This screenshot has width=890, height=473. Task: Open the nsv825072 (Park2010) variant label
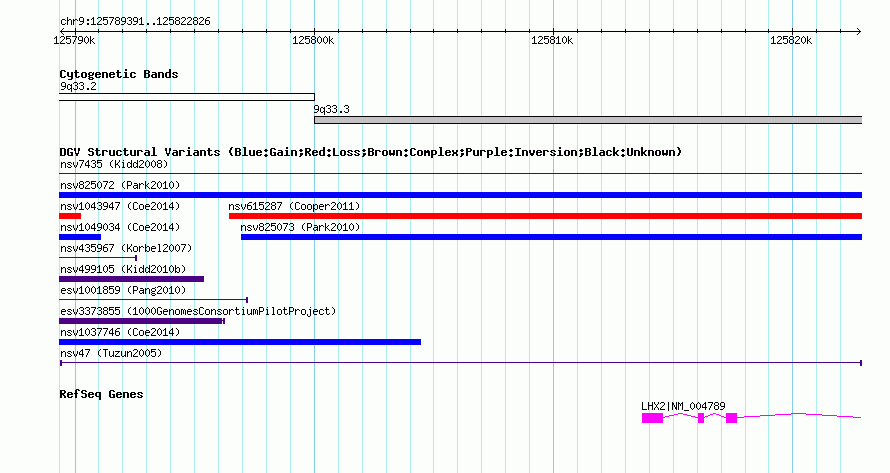[x=120, y=185]
